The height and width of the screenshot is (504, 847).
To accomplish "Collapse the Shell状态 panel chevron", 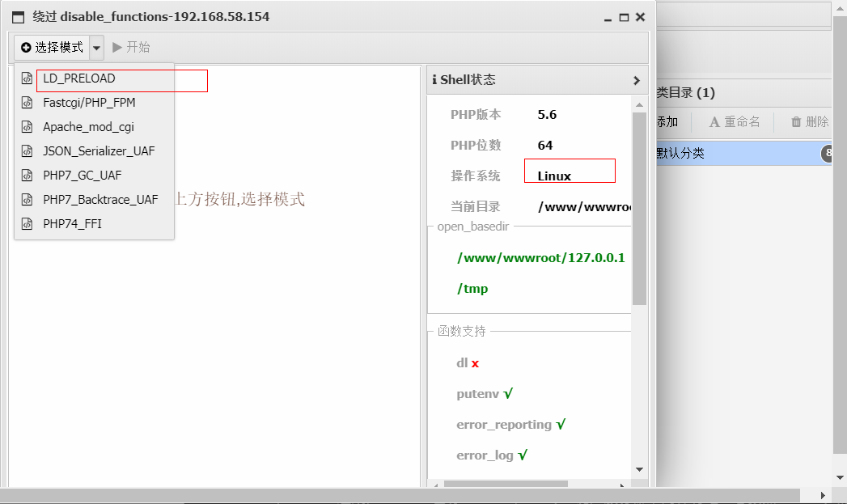I will [637, 79].
